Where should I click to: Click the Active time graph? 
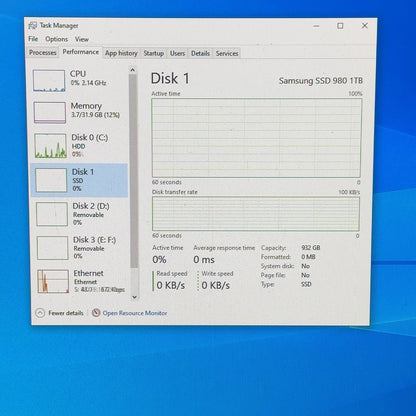coord(256,138)
